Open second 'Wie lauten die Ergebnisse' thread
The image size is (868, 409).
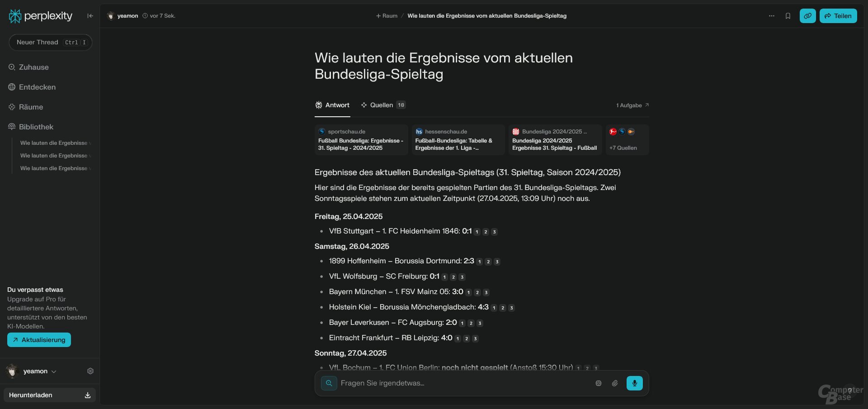[x=55, y=156]
